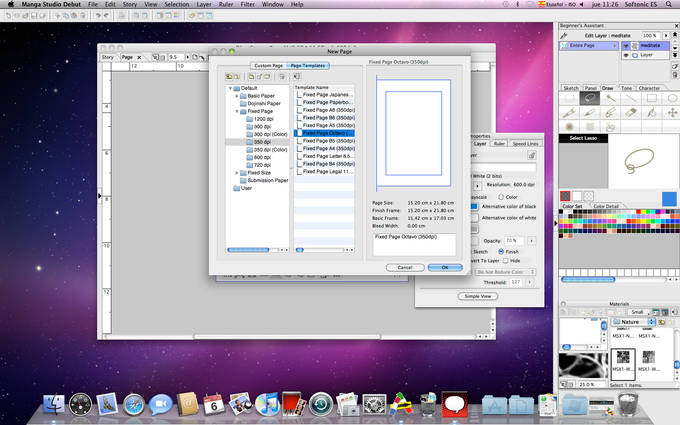Collapse the Fixed Page folder
680x425 pixels.
click(x=237, y=111)
